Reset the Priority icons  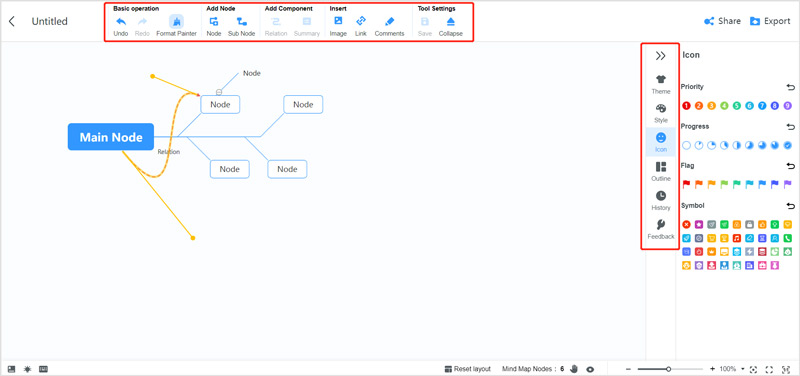coord(791,87)
